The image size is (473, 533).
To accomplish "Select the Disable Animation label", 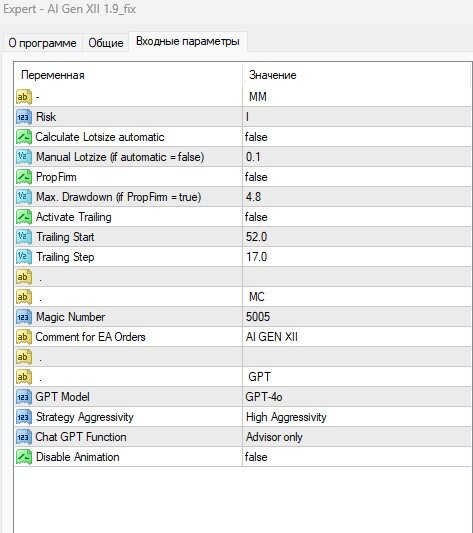I will click(x=78, y=457).
